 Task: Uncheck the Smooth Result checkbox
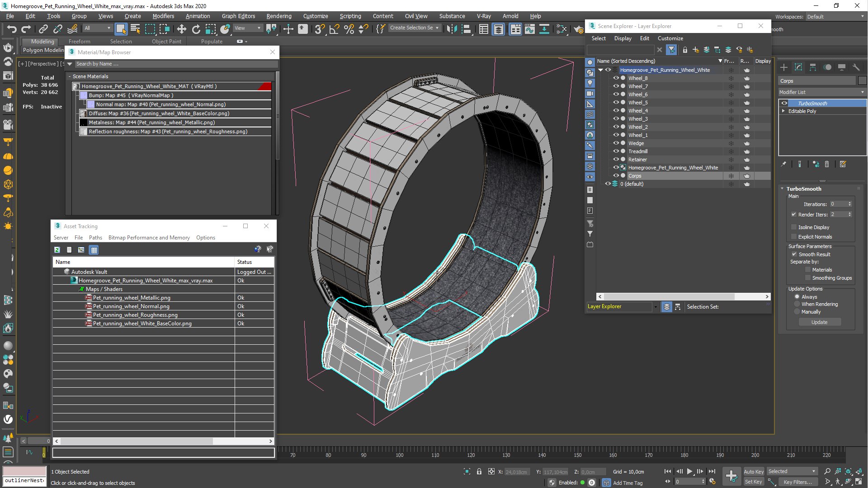[794, 254]
